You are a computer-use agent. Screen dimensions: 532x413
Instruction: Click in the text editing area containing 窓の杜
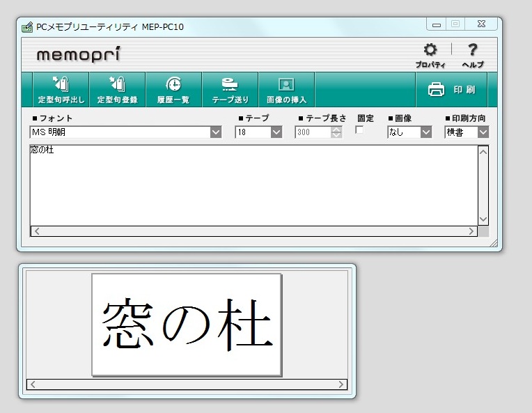coord(253,186)
